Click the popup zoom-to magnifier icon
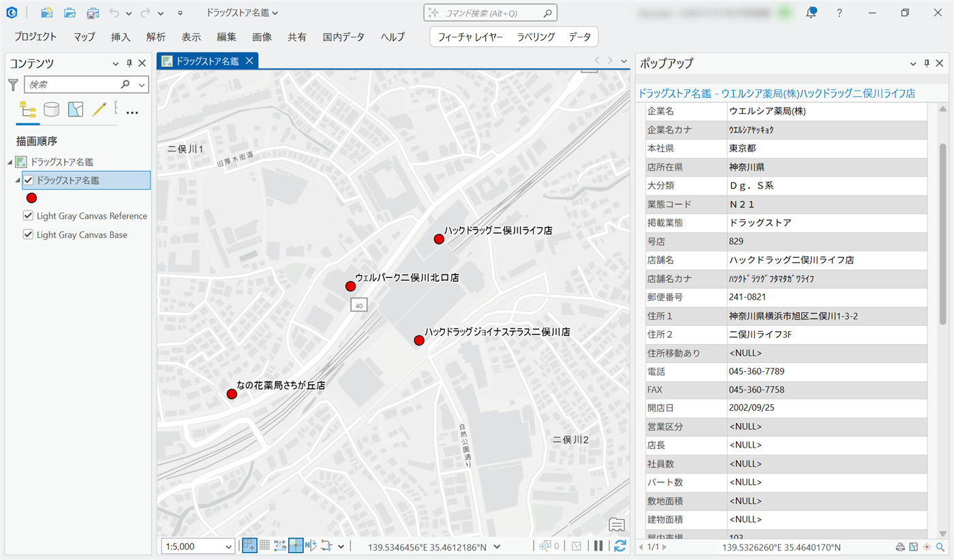954x560 pixels. point(940,547)
